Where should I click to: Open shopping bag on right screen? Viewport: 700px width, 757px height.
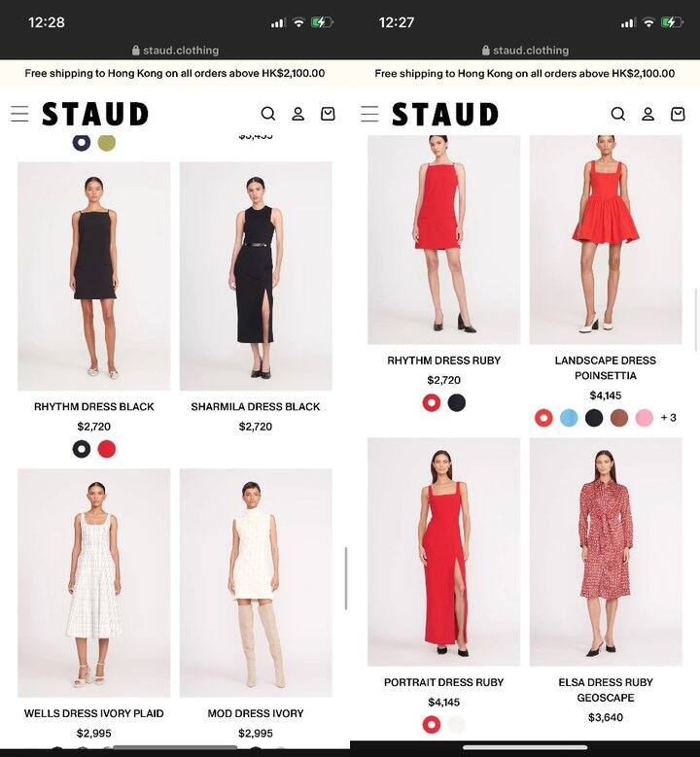point(678,114)
